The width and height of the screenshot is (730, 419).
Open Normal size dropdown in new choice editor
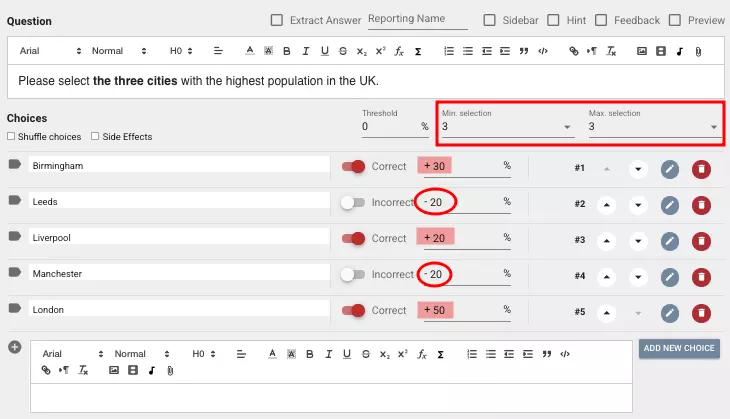click(x=142, y=354)
